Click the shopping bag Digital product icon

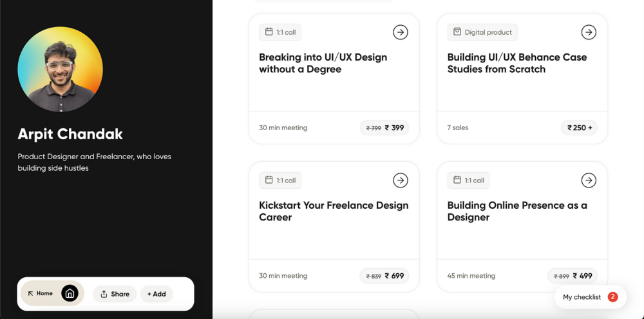(x=457, y=32)
